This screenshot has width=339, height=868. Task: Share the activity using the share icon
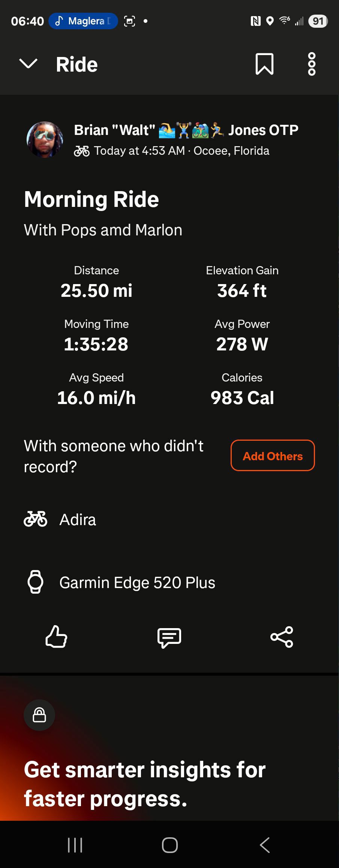pos(282,637)
